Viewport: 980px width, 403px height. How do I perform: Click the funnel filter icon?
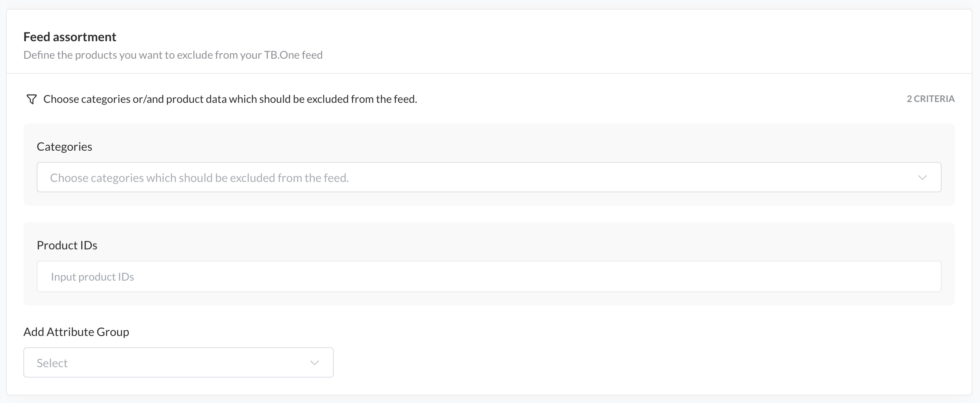31,99
